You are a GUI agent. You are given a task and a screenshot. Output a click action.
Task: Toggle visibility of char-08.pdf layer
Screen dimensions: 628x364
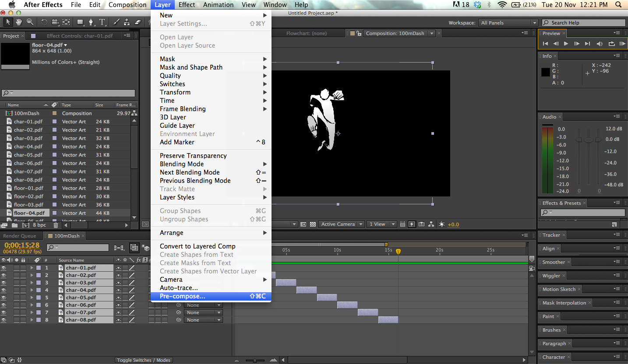pos(4,320)
